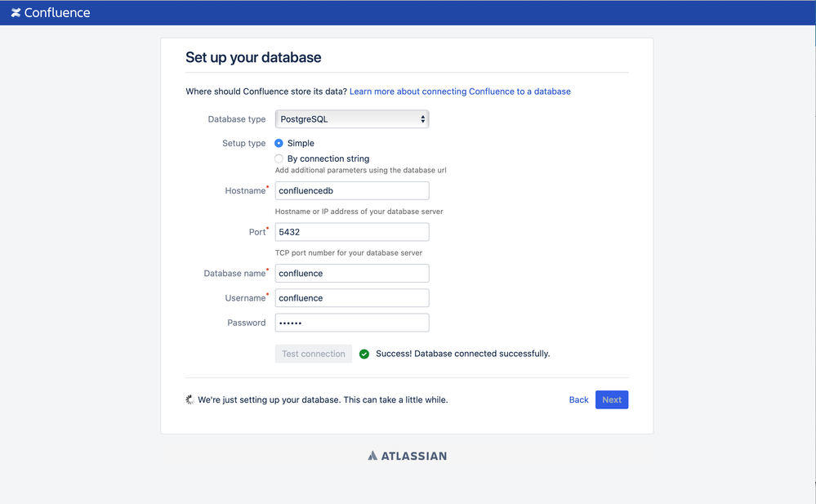Screen dimensions: 816x504
Task: Click the Test connection button
Action: tap(314, 354)
